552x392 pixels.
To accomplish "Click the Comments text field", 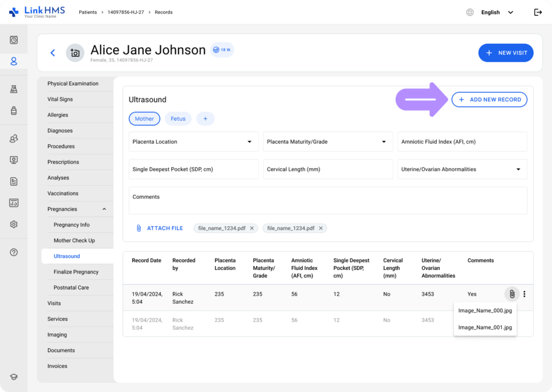I will [x=328, y=201].
